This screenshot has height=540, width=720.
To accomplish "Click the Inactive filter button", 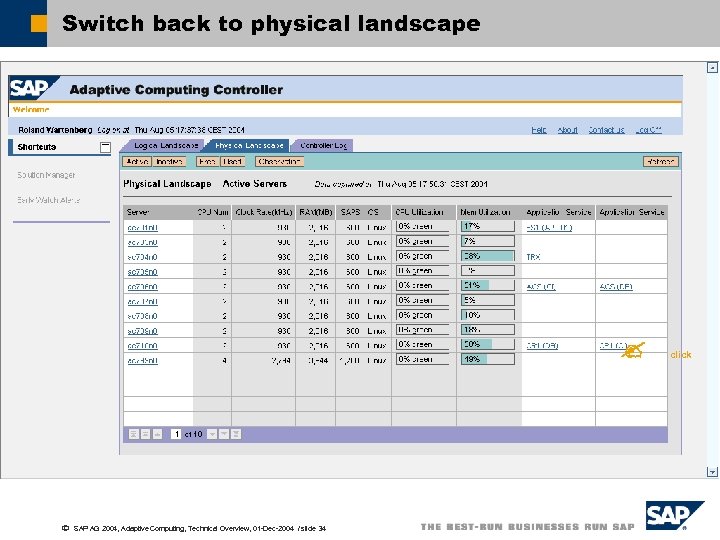I will 169,162.
